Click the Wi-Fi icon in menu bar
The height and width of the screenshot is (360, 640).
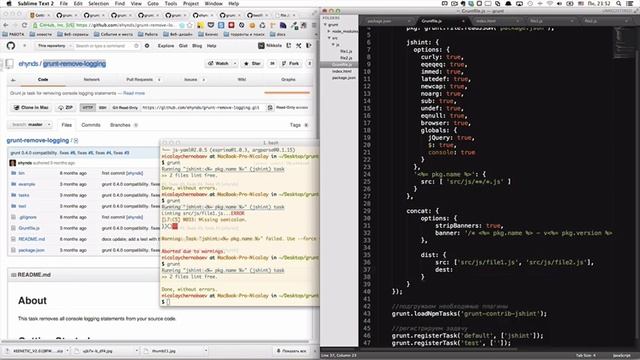click(549, 3)
